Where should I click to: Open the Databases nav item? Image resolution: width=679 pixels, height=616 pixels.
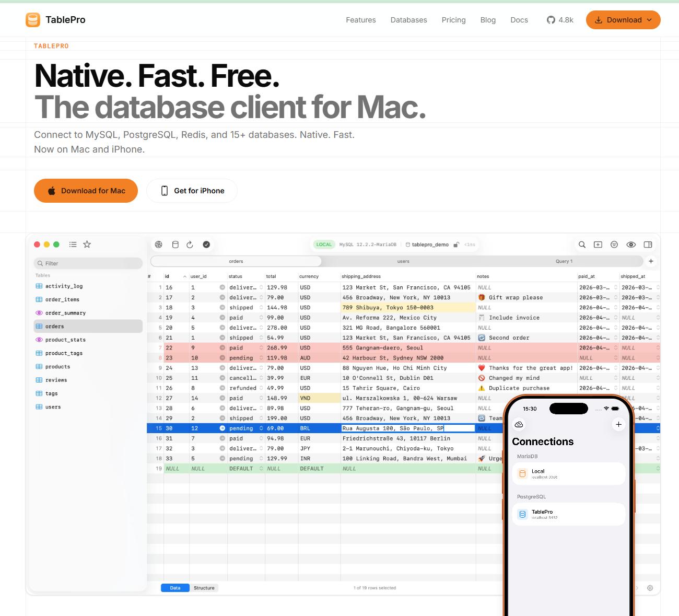(409, 20)
